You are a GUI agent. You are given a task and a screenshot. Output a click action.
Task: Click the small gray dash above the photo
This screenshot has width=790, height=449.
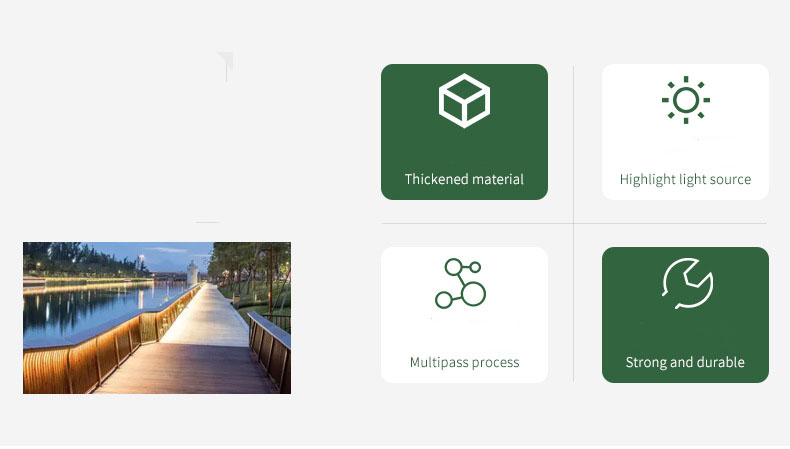(x=208, y=222)
